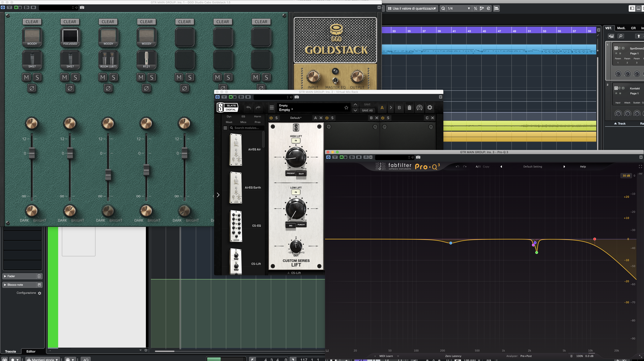Invert phase on the second cab channel
This screenshot has width=644, height=361.
[70, 88]
